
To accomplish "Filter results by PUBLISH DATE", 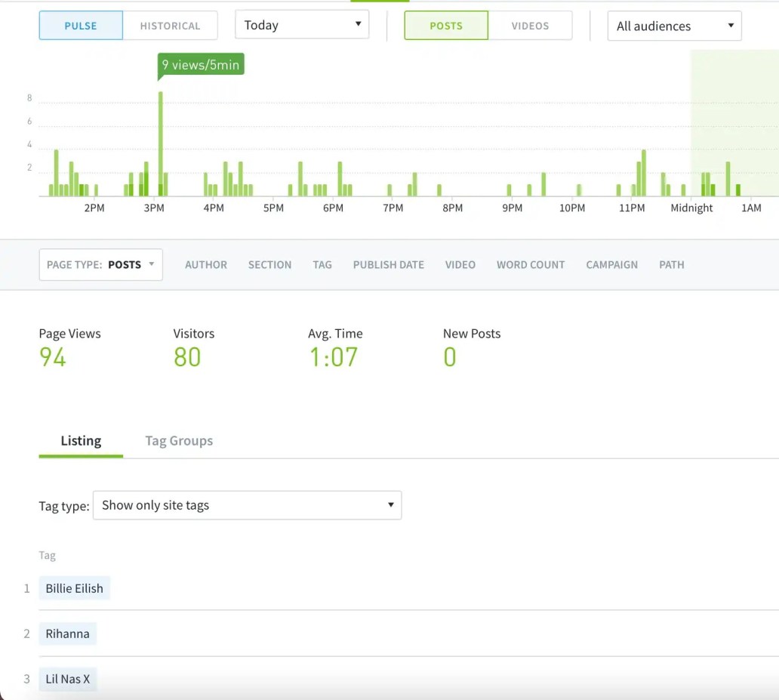I will pyautogui.click(x=388, y=264).
